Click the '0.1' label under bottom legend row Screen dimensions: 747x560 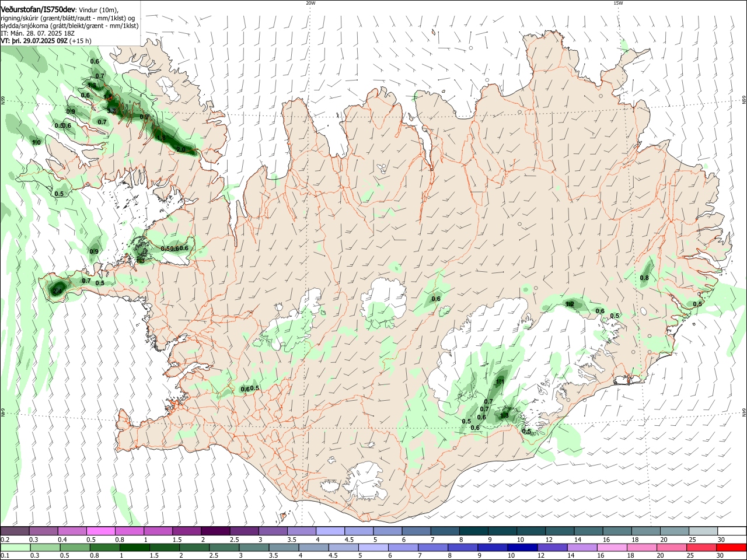tap(5, 556)
